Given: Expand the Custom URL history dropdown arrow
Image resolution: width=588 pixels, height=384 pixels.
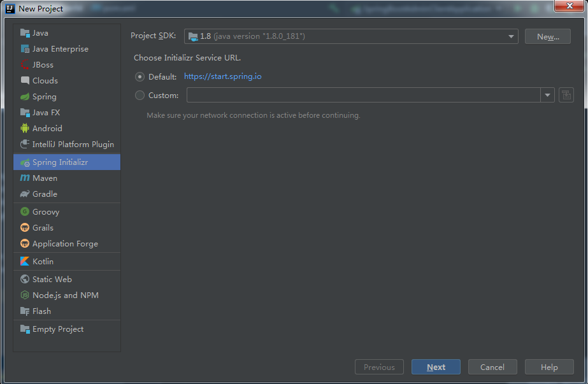Looking at the screenshot, I should [x=547, y=95].
